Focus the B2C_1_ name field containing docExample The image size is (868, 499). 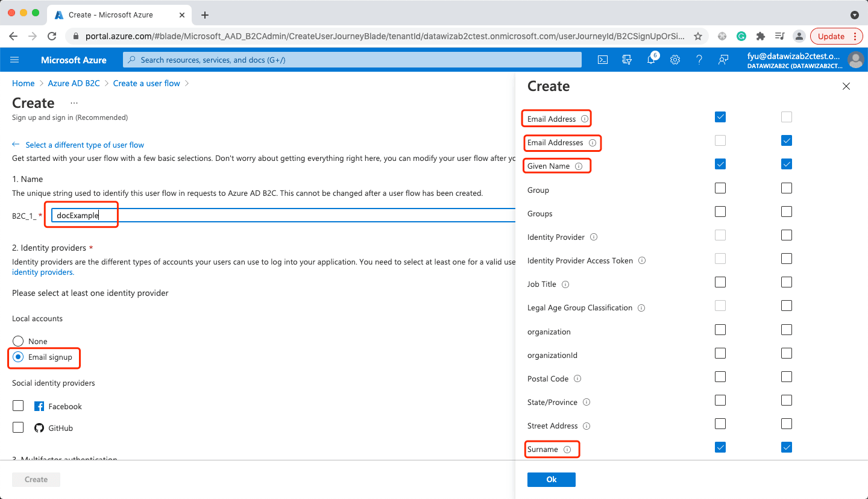coord(283,215)
